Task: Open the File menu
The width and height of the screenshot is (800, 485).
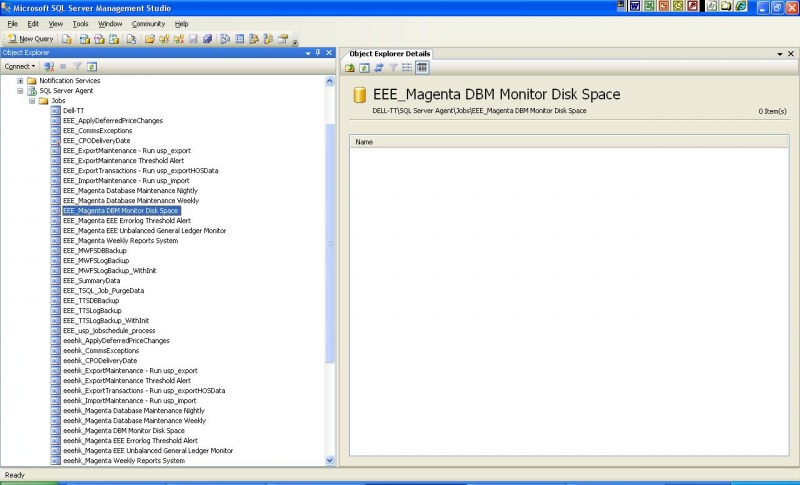Action: pos(13,24)
